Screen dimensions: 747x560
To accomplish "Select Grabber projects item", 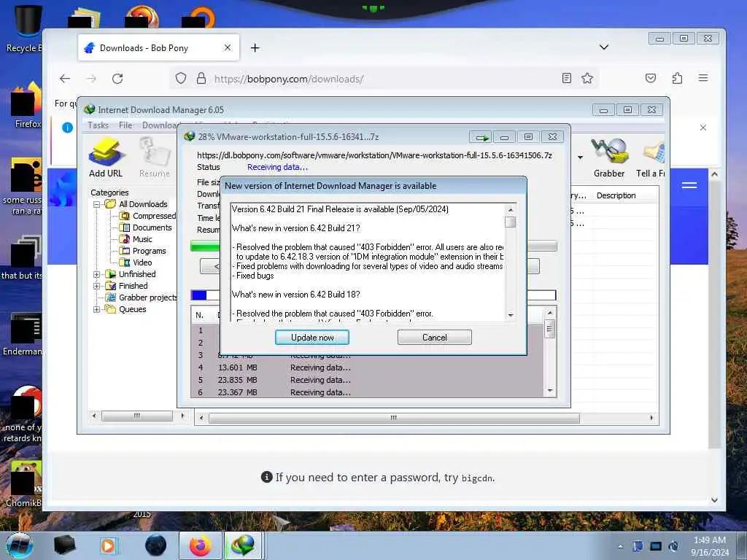I will pyautogui.click(x=142, y=297).
